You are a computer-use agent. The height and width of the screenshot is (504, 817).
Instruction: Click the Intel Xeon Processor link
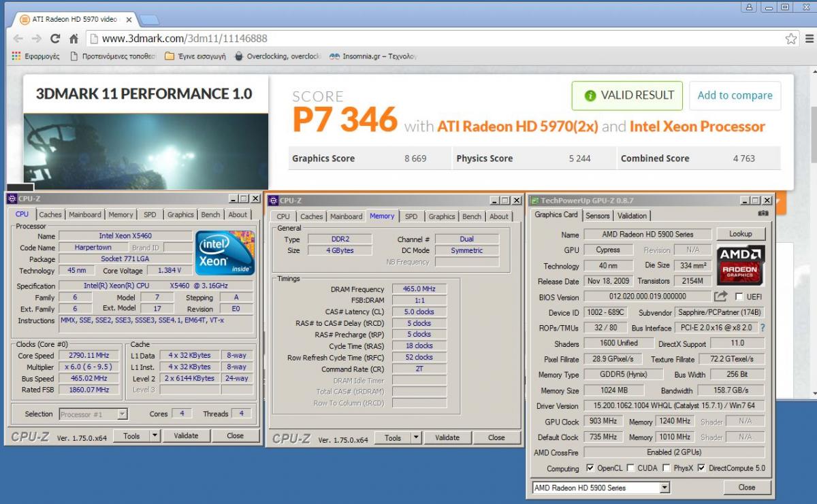coord(697,127)
